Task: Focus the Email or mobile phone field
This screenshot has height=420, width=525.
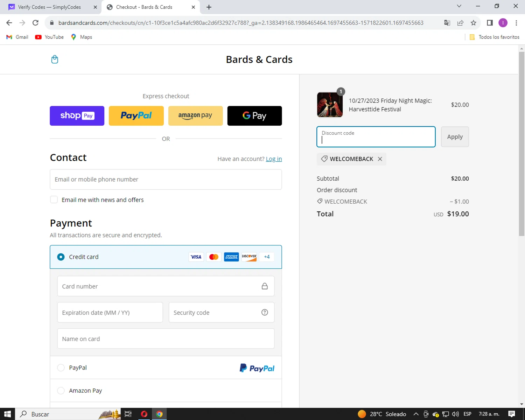Action: click(x=166, y=180)
